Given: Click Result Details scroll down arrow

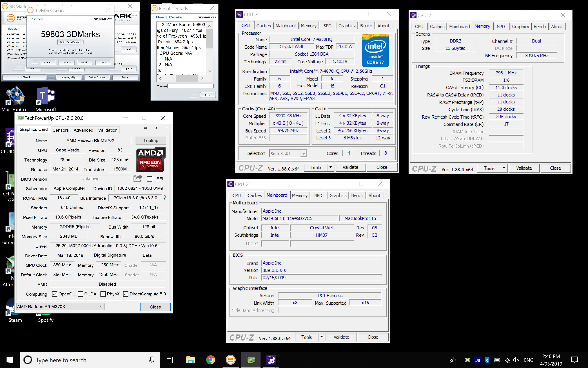Looking at the screenshot, I should (x=210, y=71).
